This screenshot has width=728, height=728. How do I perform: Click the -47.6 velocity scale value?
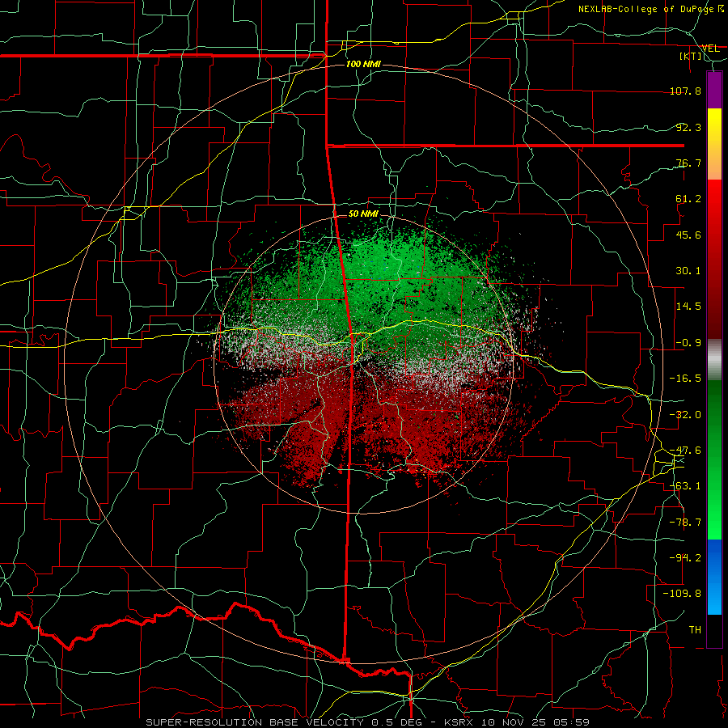[685, 450]
